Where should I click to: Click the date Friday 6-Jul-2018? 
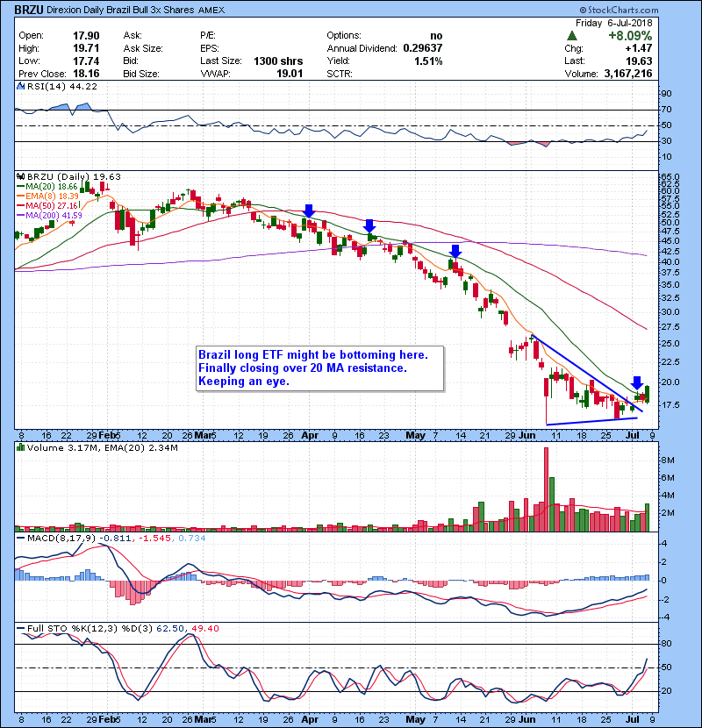[x=613, y=23]
